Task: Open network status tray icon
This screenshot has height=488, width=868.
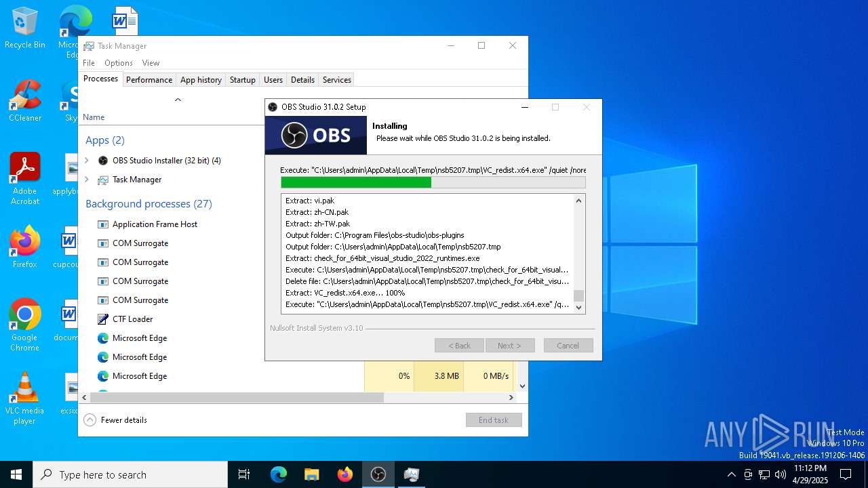Action: click(764, 474)
